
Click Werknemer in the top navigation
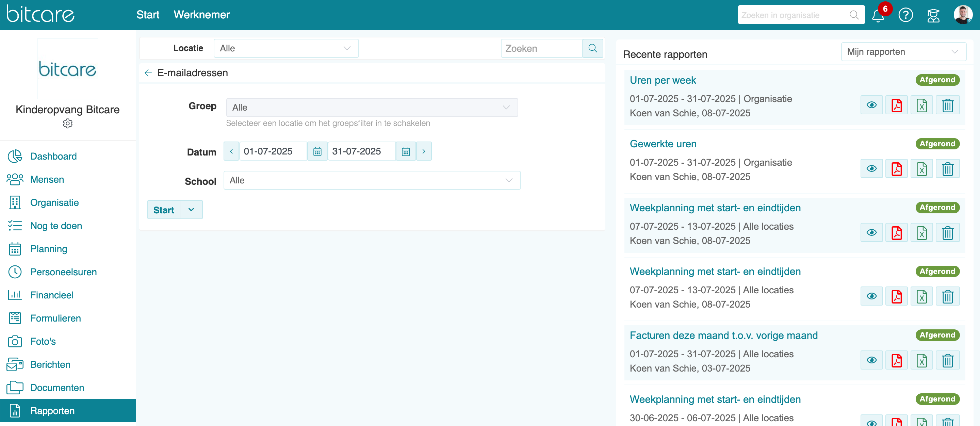point(202,15)
